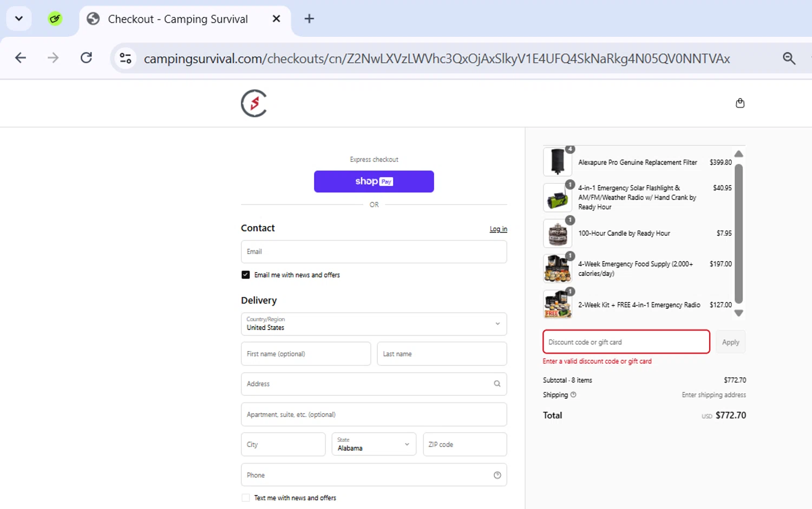Click the Camping Survival store logo

coord(254,103)
